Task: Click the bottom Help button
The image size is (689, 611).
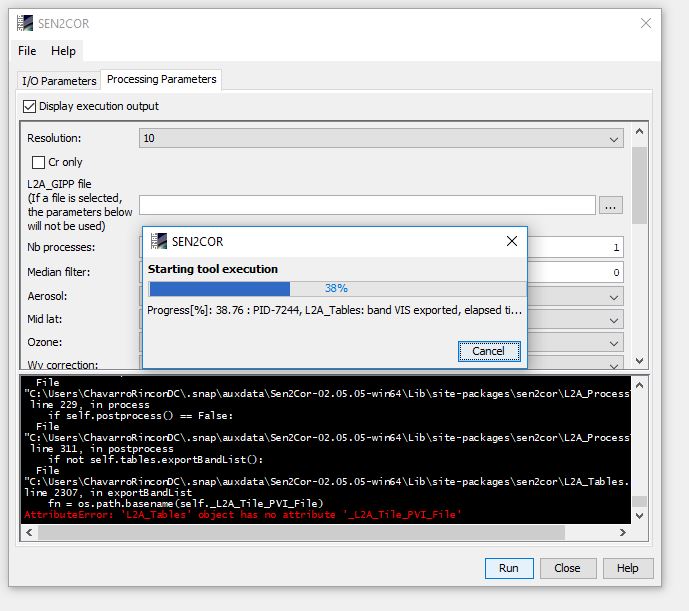Action: pos(627,568)
